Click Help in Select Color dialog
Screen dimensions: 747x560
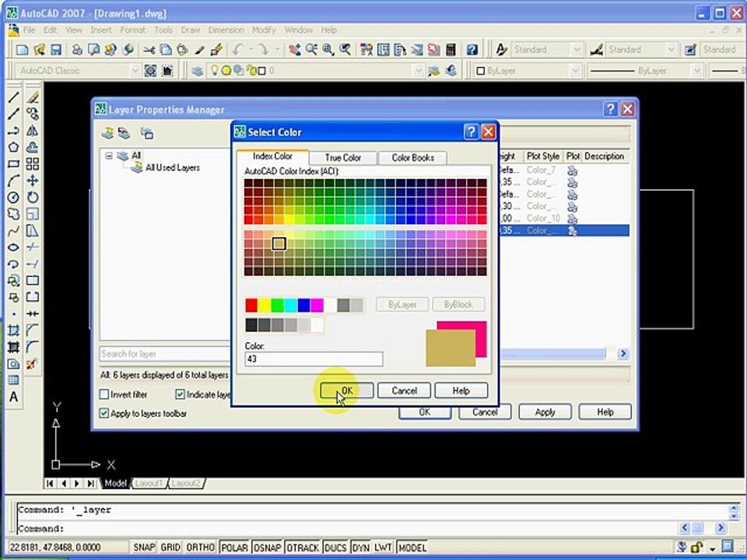click(461, 390)
